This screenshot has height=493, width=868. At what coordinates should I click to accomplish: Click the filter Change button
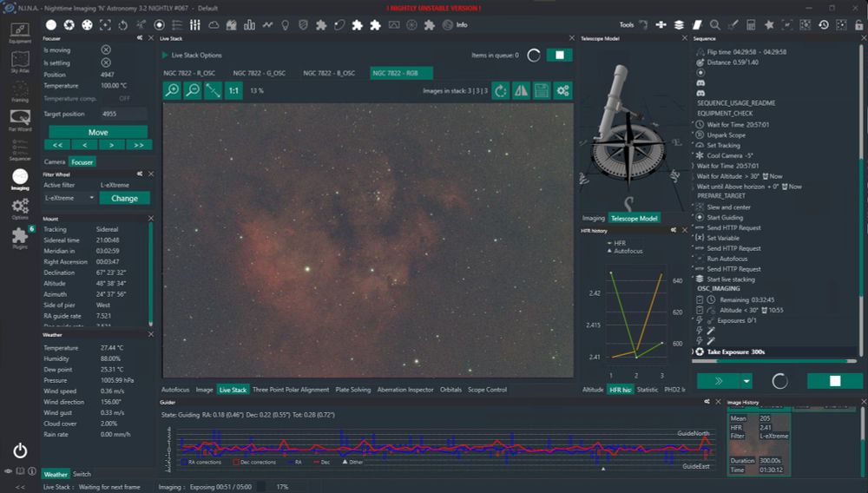pyautogui.click(x=124, y=198)
